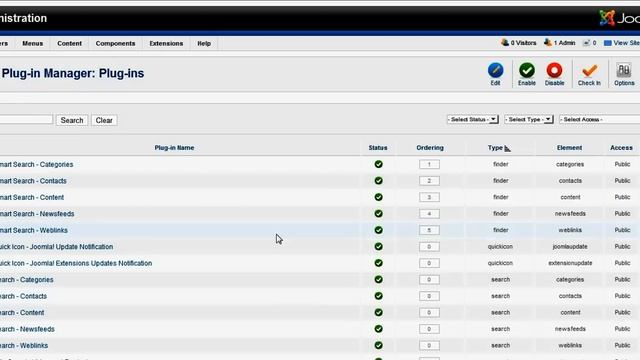Toggle status of Search - Weblinks row
The height and width of the screenshot is (360, 640).
pos(378,345)
